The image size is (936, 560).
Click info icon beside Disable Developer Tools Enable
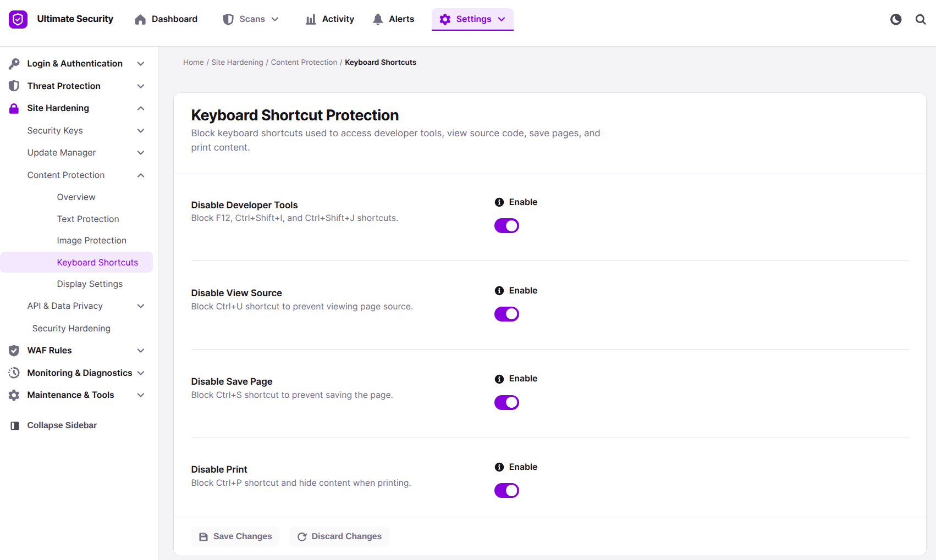tap(499, 202)
